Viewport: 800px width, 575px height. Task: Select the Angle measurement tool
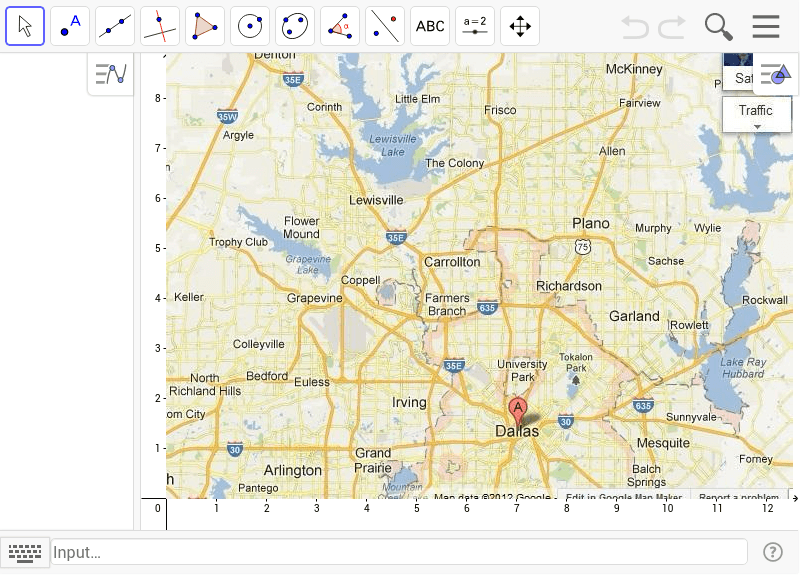tap(340, 26)
